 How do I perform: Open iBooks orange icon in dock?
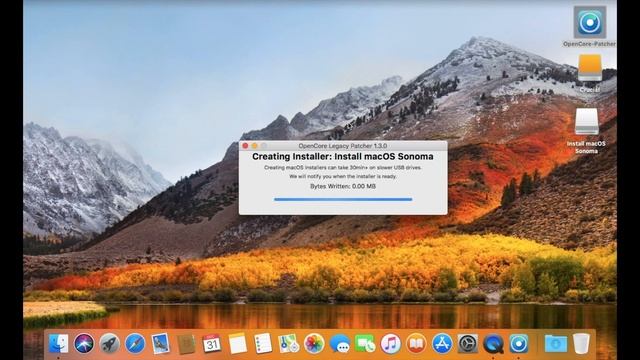[416, 343]
